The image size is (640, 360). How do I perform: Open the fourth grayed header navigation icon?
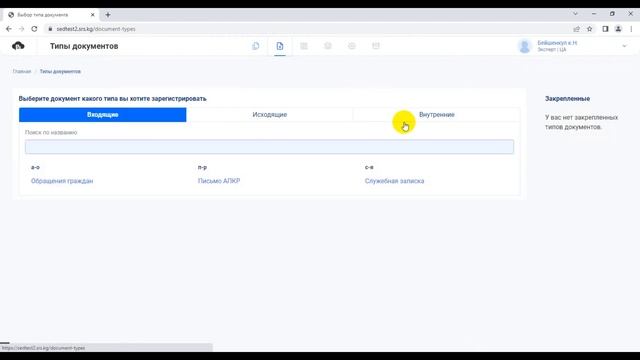point(328,46)
